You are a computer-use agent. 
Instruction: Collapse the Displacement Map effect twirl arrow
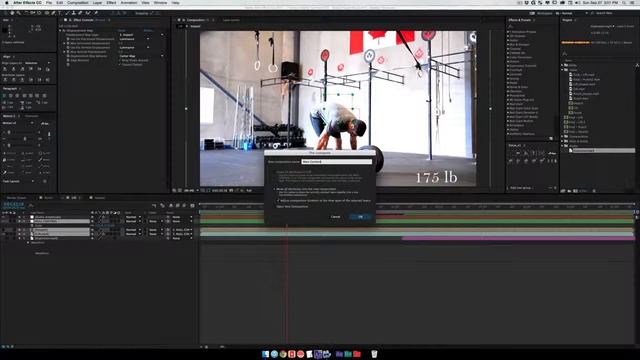click(60, 31)
